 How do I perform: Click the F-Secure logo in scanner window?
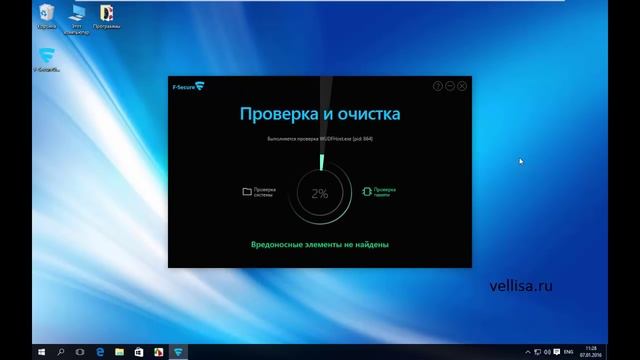point(188,87)
